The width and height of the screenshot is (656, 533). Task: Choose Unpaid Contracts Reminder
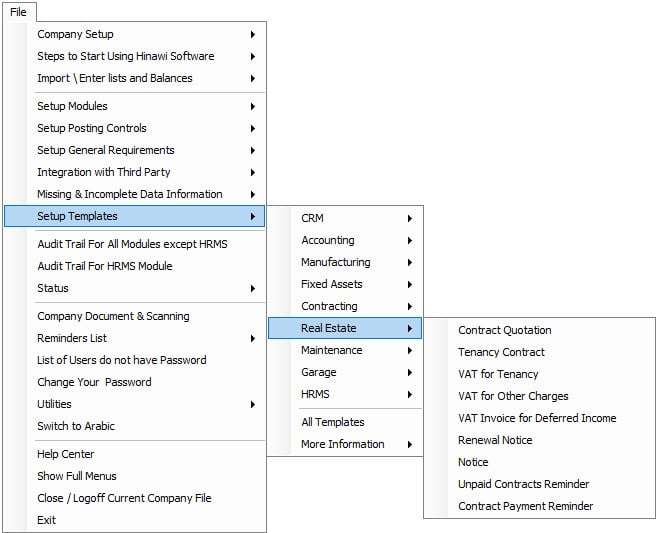click(523, 484)
